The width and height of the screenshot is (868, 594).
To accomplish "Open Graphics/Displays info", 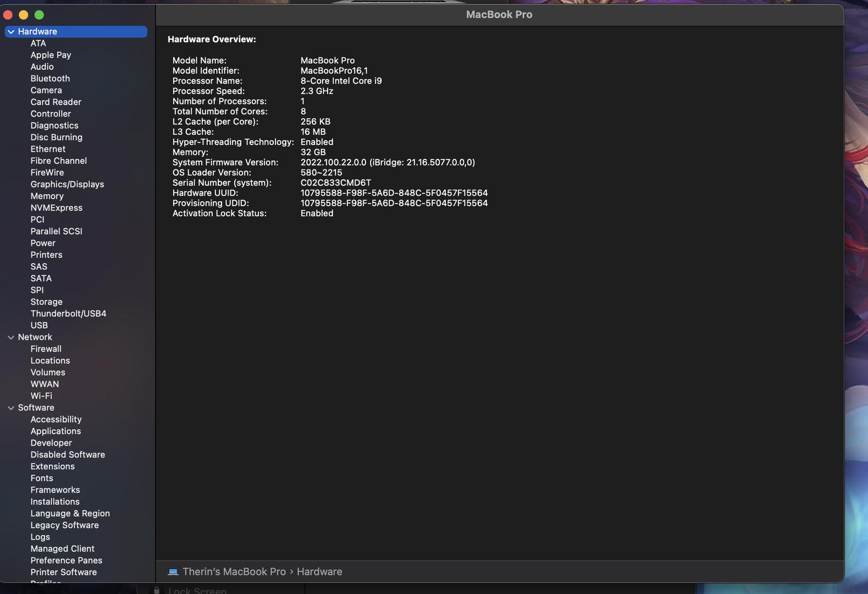I will (67, 184).
